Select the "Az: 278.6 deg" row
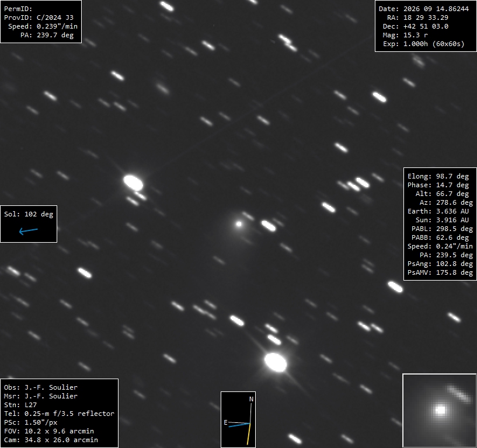The image size is (477, 448). [446, 203]
